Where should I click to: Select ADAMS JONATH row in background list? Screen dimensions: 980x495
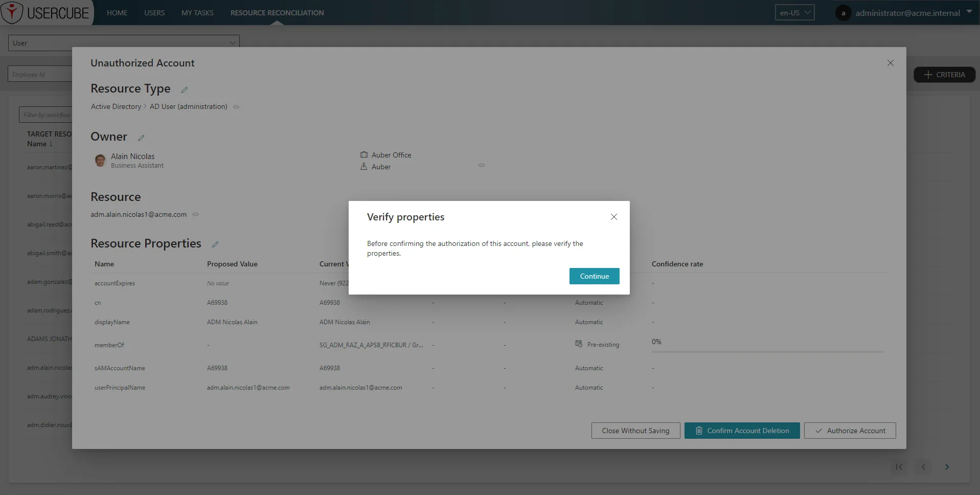[50, 339]
